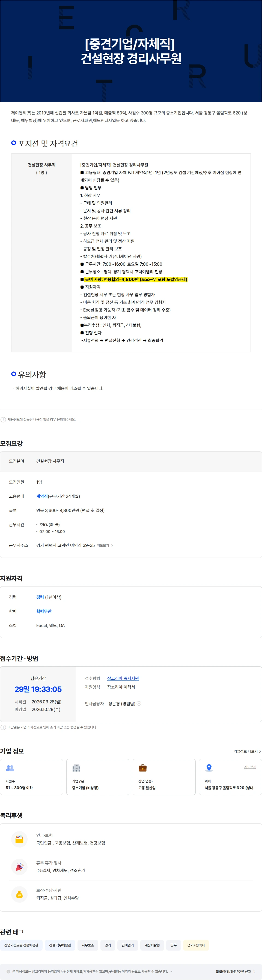The image size is (262, 980).
Task: Click the 계약직 employment type text
Action: pos(42,496)
